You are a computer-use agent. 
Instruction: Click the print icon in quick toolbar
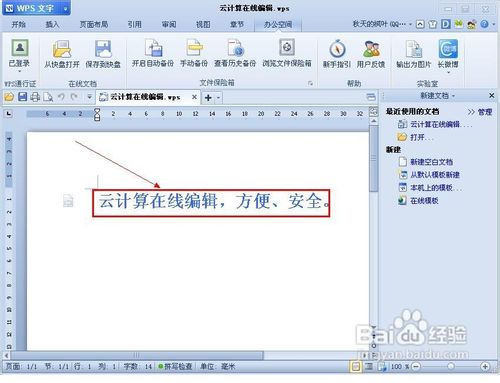pos(35,97)
